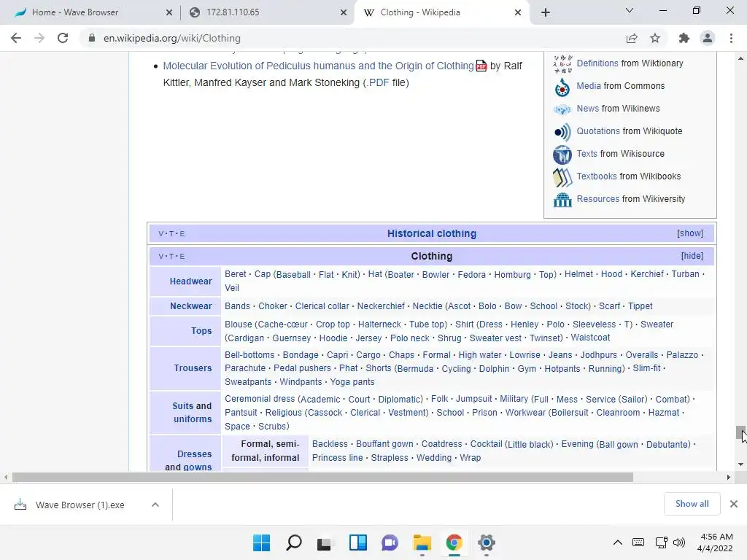The image size is (747, 560).
Task: Open Molecular Evolution of Pediculus humanus link
Action: (318, 66)
